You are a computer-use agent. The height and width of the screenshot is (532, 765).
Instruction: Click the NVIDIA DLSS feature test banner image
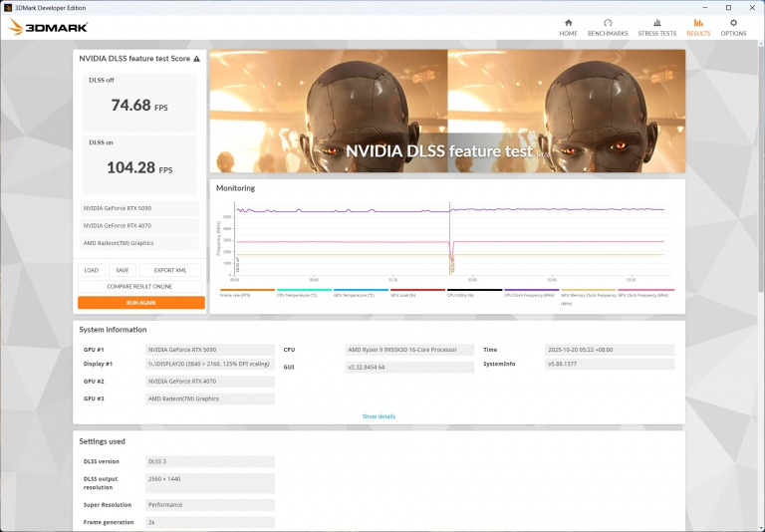447,110
